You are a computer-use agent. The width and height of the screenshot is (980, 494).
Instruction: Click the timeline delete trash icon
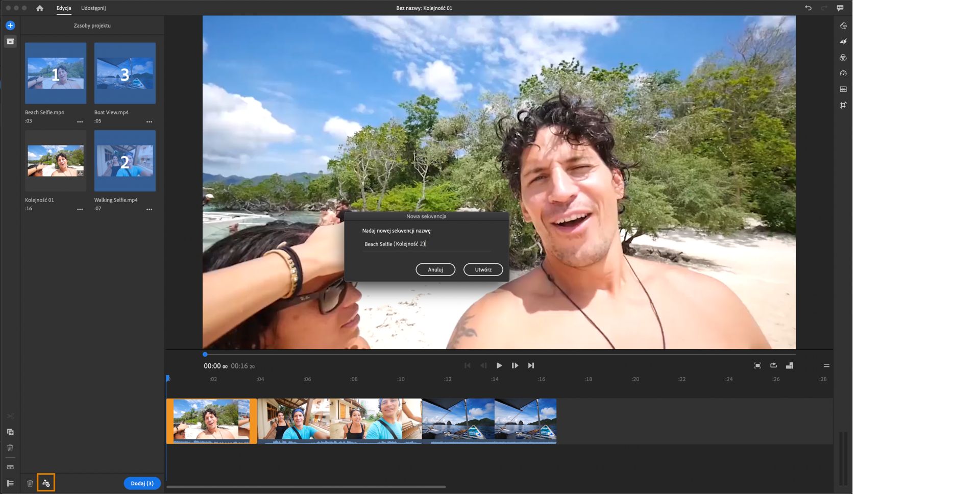click(x=10, y=448)
